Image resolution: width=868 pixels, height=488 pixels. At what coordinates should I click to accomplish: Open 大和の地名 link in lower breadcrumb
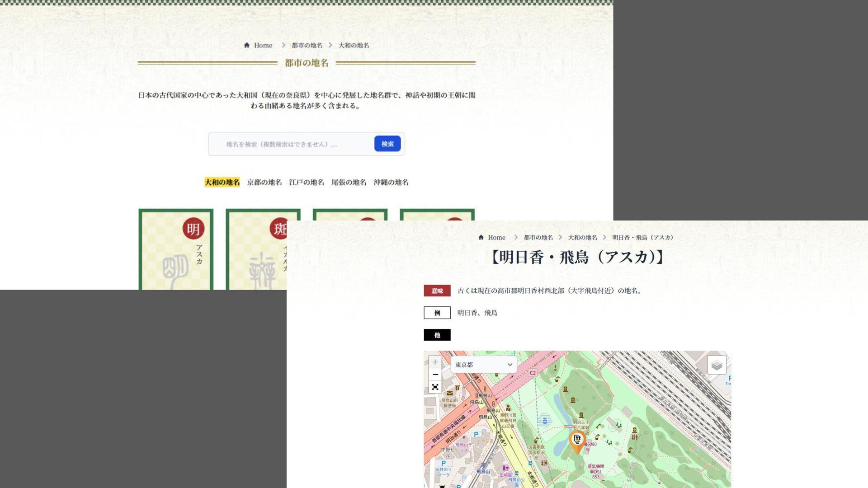pos(582,237)
